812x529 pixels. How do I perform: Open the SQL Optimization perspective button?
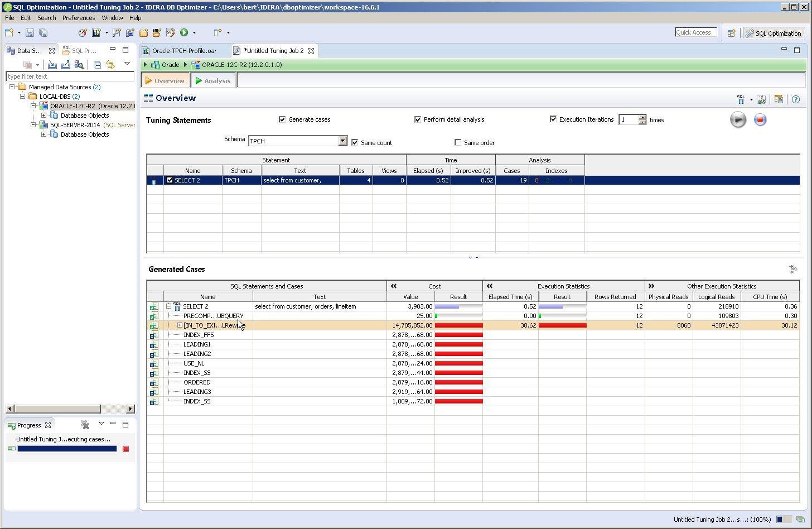click(774, 33)
